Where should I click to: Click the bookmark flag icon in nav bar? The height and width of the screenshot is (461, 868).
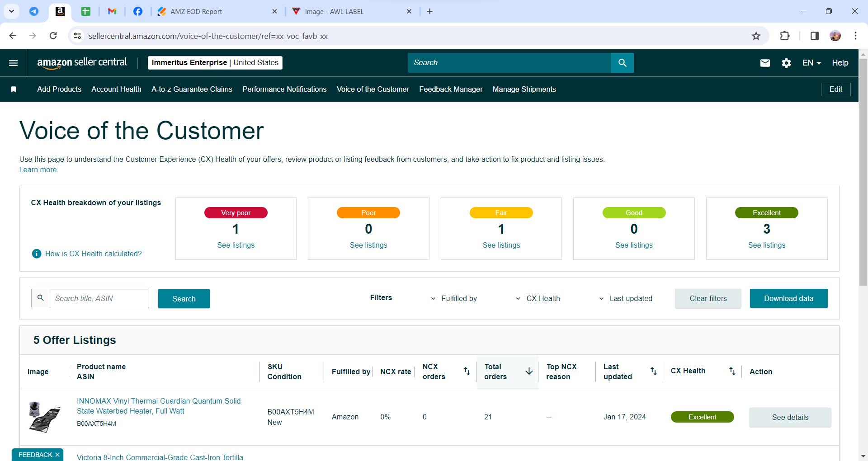click(14, 89)
